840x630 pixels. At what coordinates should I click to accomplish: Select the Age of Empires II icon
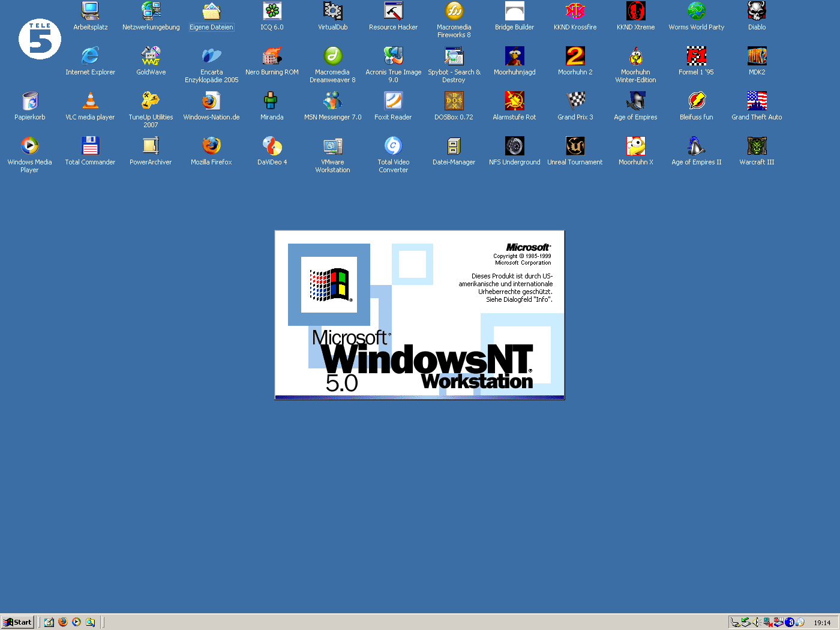tap(696, 146)
